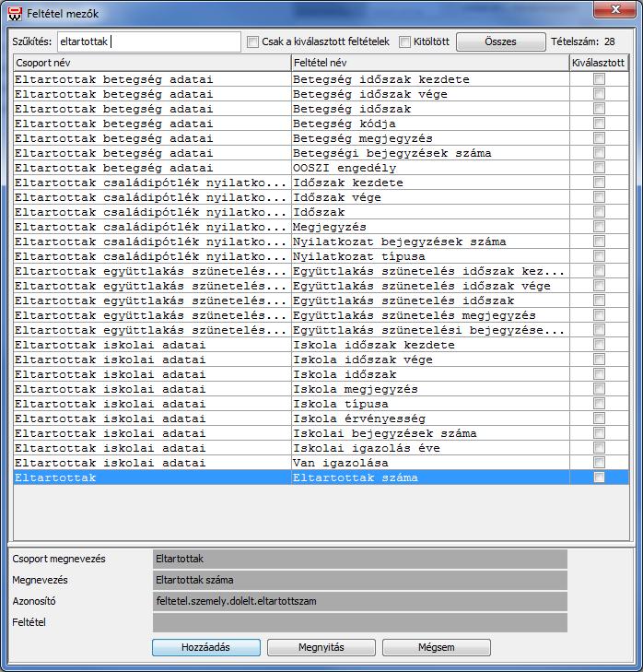Select the OOSZI engedély condition
Viewport: 643px width, 672px height.
321,168
